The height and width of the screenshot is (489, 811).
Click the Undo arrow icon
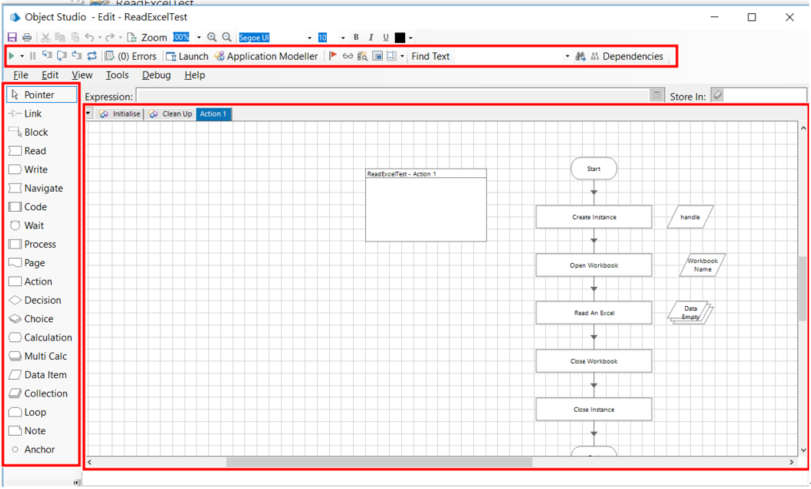tap(89, 37)
